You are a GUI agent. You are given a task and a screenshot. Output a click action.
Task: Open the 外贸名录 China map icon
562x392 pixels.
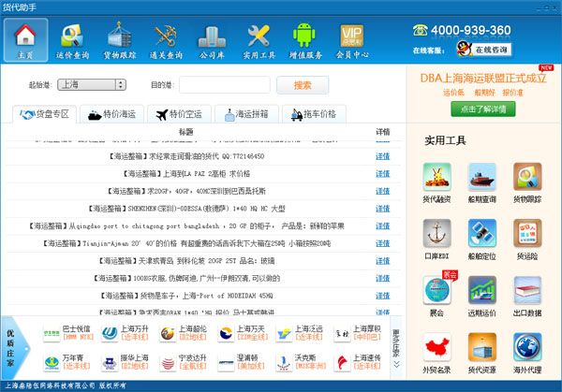point(436,352)
